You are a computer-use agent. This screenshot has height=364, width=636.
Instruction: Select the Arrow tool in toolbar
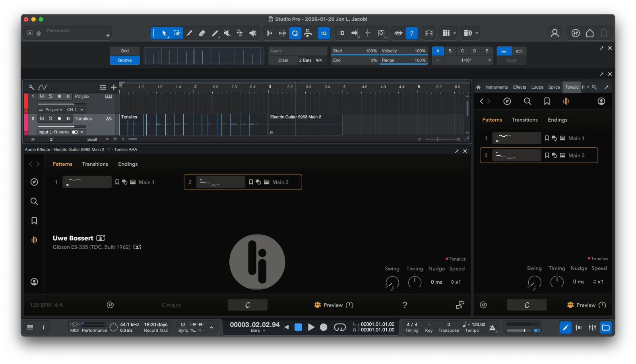[164, 33]
